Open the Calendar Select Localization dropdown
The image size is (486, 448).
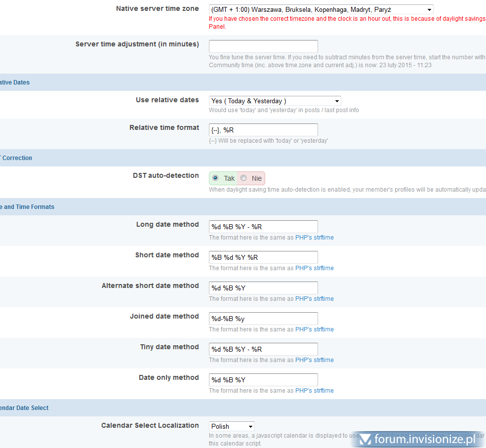click(232, 426)
